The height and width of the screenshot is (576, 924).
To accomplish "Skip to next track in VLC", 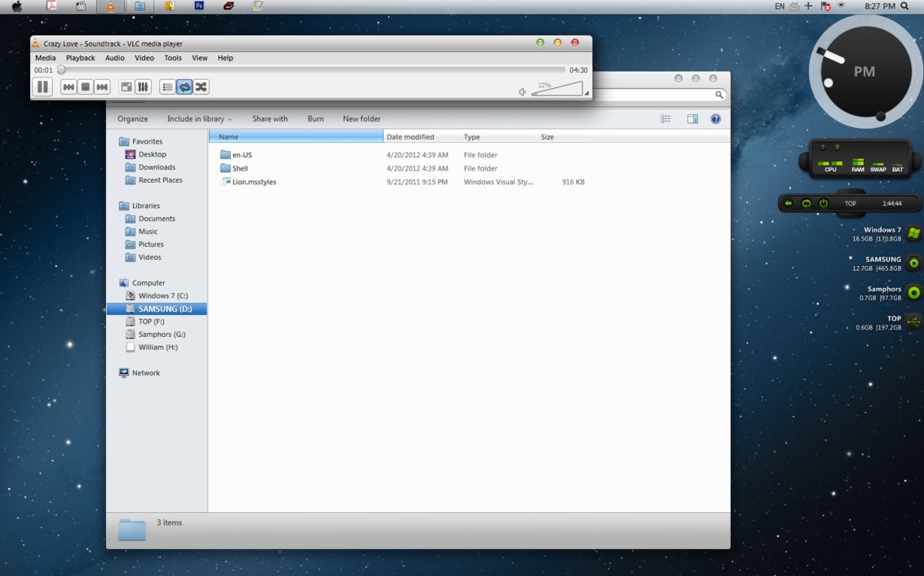I will (102, 86).
